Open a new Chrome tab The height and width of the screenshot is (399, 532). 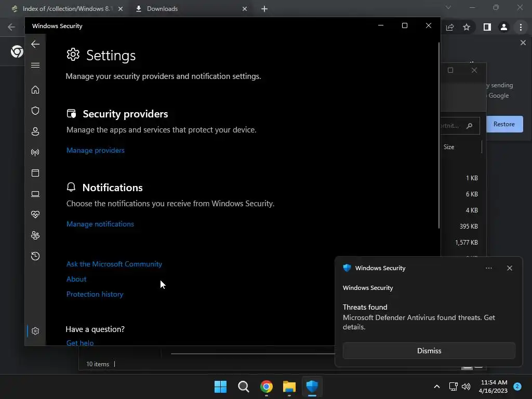click(264, 9)
